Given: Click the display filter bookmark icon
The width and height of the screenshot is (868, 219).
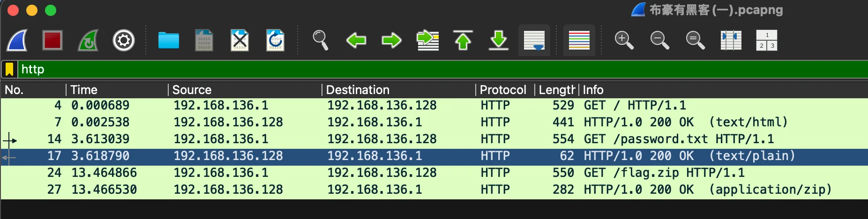Looking at the screenshot, I should (x=9, y=69).
